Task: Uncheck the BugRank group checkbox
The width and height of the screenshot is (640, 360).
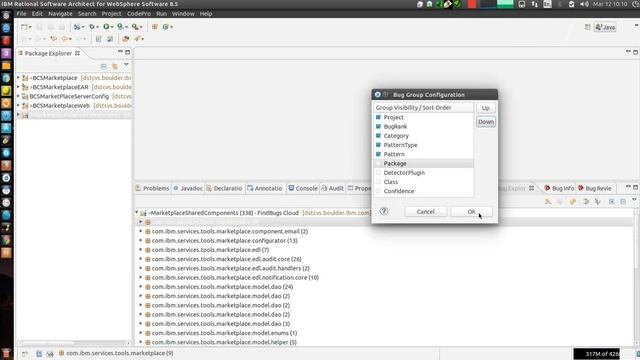Action: coord(378,127)
